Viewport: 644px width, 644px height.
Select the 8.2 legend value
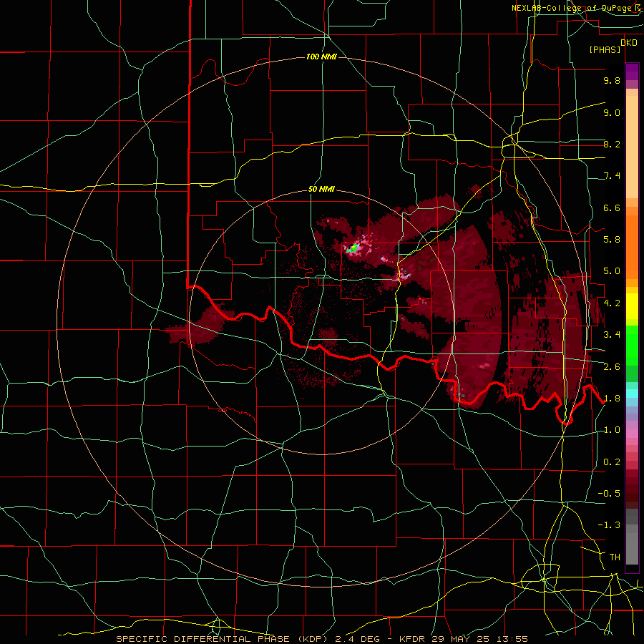612,144
